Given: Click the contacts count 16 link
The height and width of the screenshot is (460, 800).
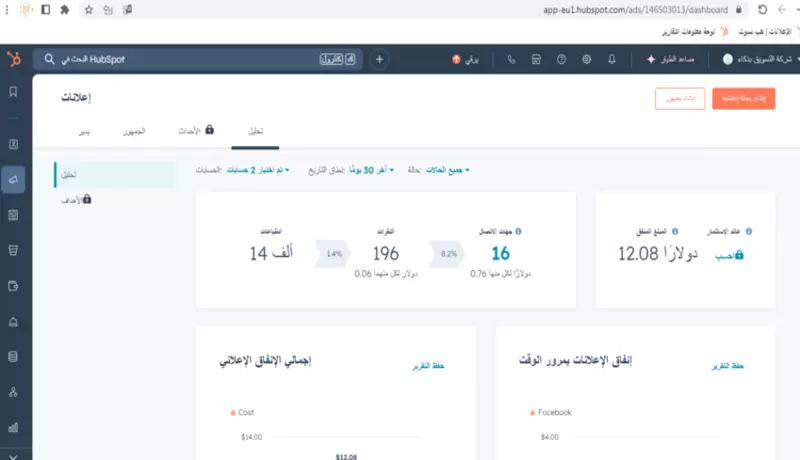Looking at the screenshot, I should (501, 253).
